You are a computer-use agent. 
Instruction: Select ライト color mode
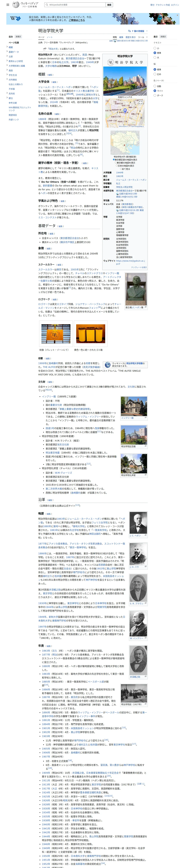[155, 91]
